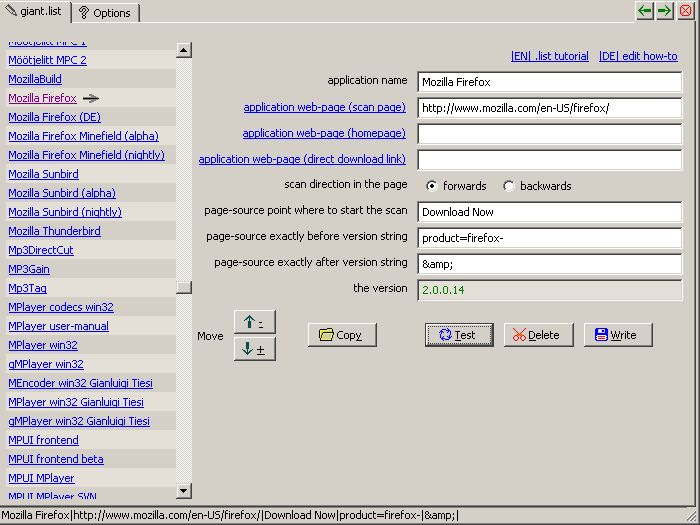Select MEncoder win32 Gianluigi Tiesi
Viewport: 700px width, 525px height.
click(x=80, y=383)
